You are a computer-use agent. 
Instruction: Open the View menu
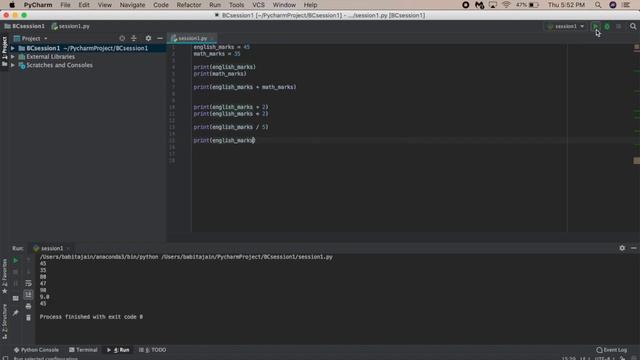point(104,5)
